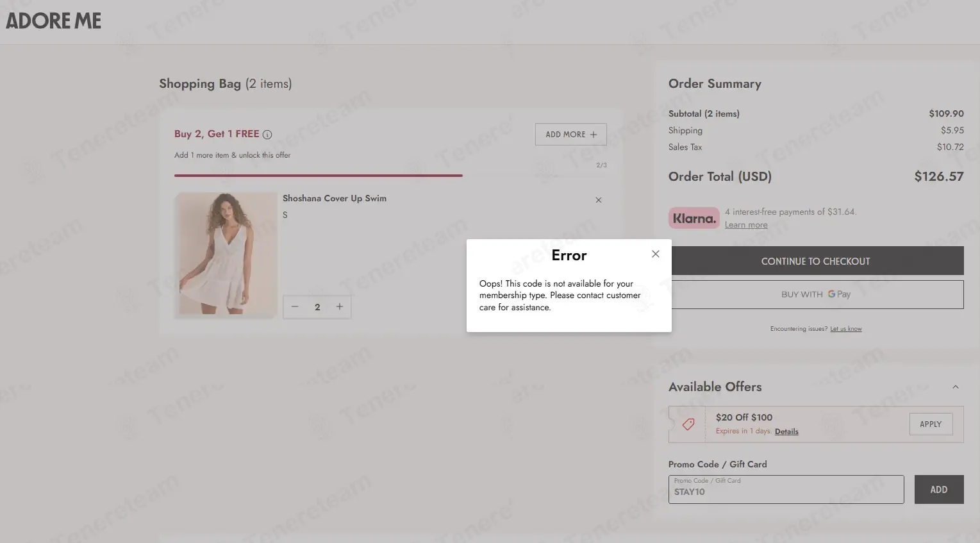This screenshot has height=543, width=980.
Task: Add the STAY10 promo code
Action: click(x=939, y=489)
